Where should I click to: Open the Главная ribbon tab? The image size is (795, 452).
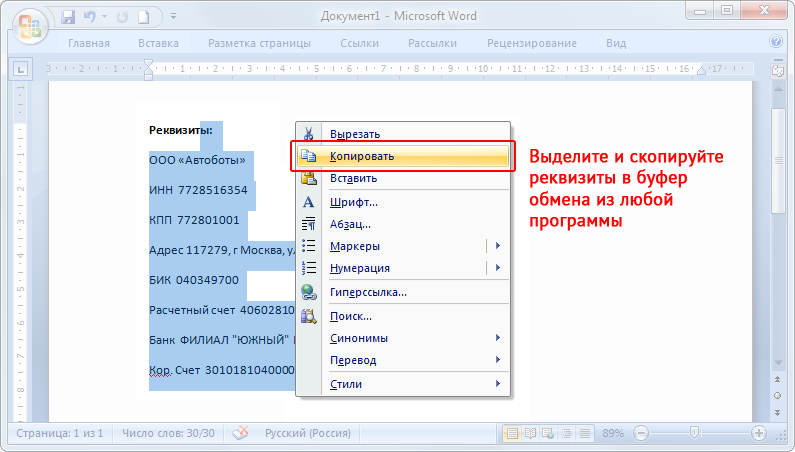(89, 43)
